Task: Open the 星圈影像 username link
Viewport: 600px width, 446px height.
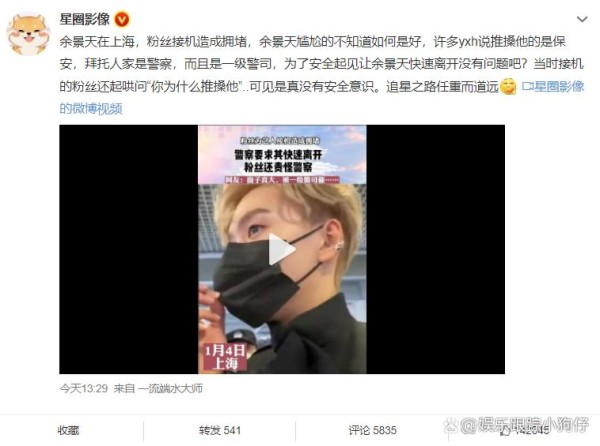Action: pos(85,19)
